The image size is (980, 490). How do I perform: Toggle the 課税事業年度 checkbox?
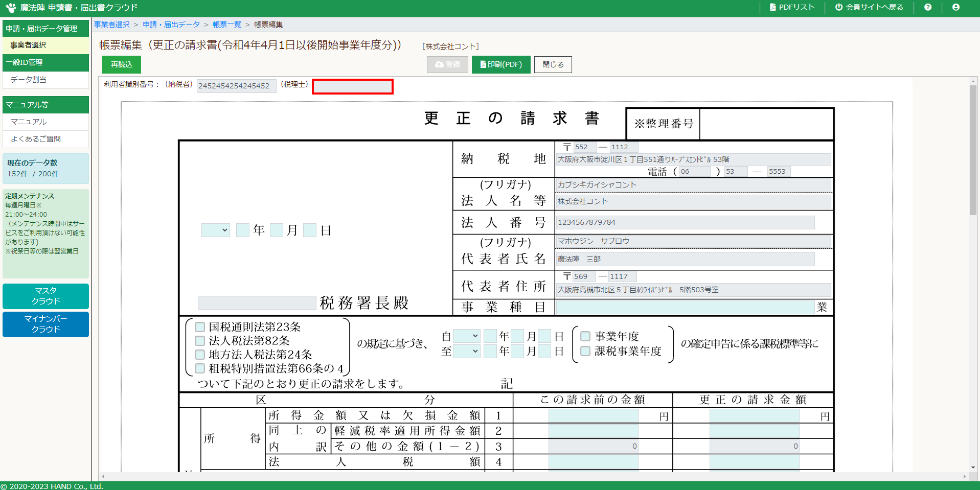[x=585, y=352]
